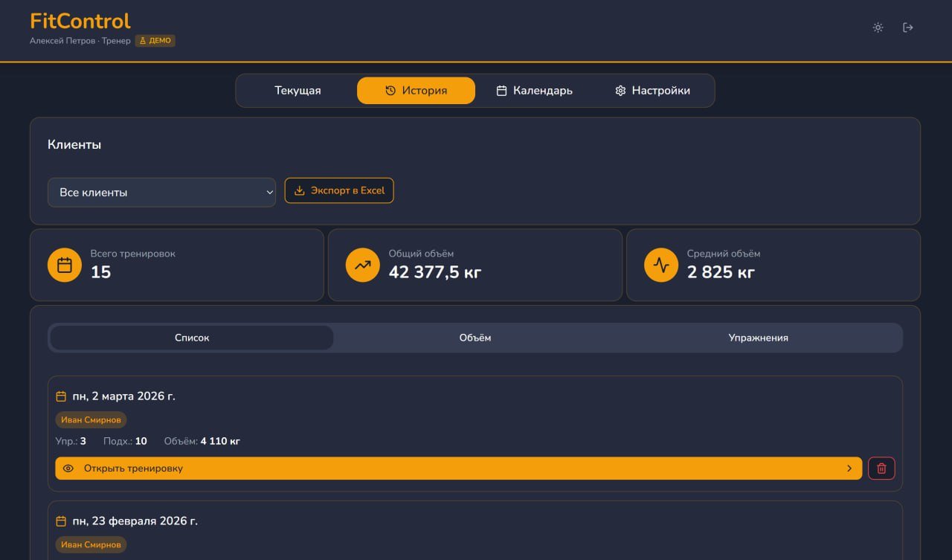Image resolution: width=952 pixels, height=560 pixels.
Task: Click calendar icon beside пн, 2 марта 2026 г.
Action: (61, 396)
